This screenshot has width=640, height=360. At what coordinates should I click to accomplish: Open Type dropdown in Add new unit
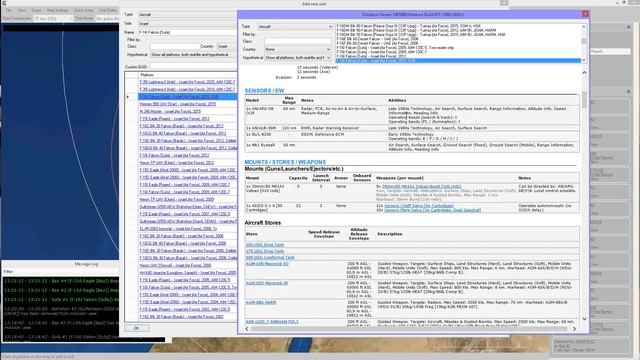tap(187, 14)
